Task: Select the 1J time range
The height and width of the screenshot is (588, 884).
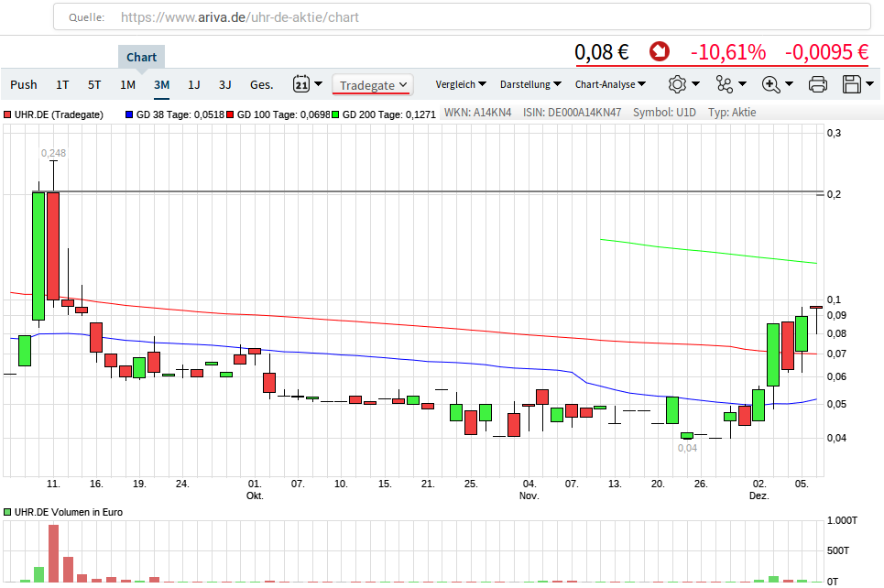Action: pyautogui.click(x=194, y=84)
